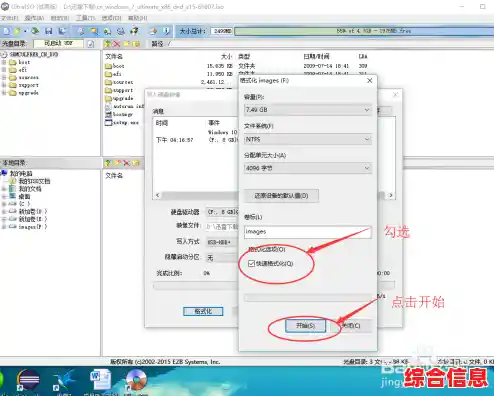Click New Folder icon in image directory toolbar
494x396 pixels.
pos(127,44)
